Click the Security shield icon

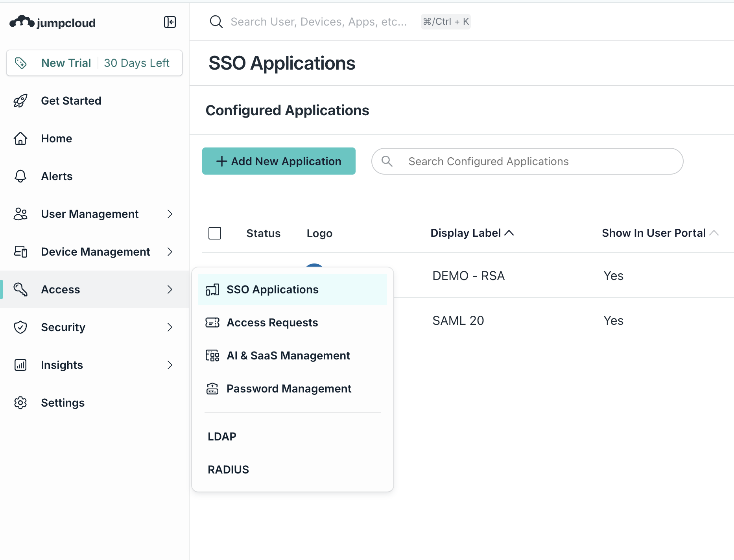20,327
